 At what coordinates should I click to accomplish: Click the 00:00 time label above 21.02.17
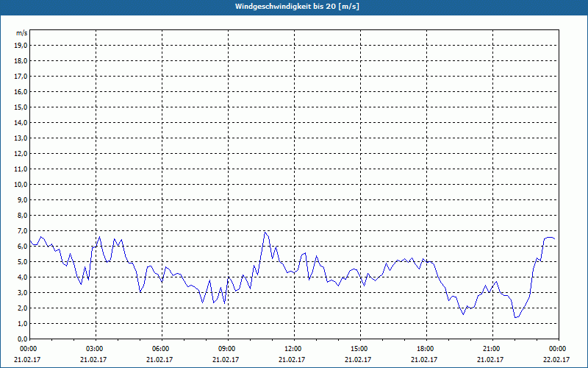tap(29, 349)
